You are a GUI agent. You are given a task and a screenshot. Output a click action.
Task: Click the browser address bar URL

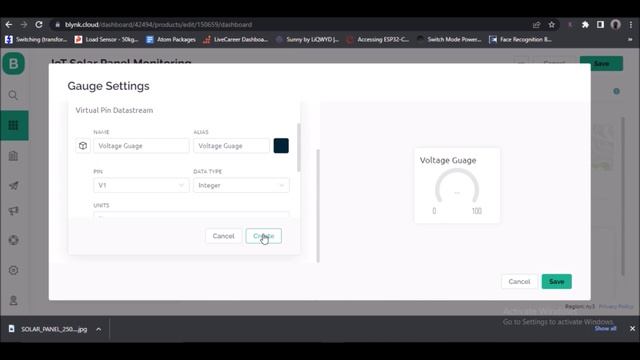click(x=158, y=24)
